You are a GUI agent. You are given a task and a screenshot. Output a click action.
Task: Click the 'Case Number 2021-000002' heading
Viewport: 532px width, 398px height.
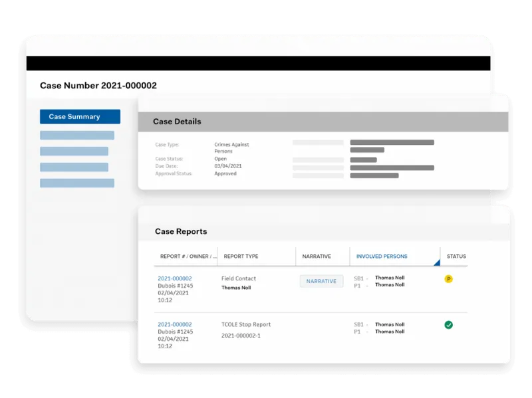click(x=98, y=86)
